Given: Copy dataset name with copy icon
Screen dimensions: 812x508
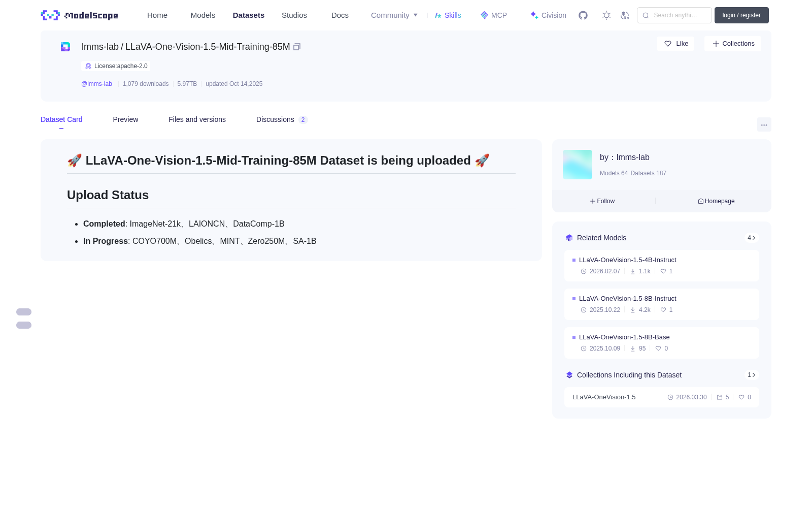Looking at the screenshot, I should (297, 47).
